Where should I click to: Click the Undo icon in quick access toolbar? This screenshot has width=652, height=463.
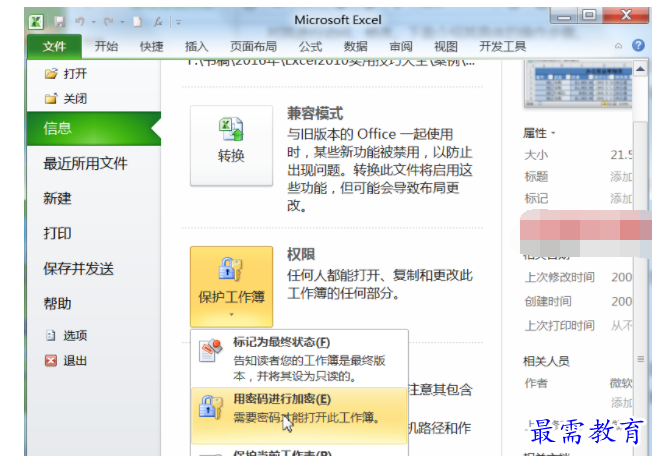[x=80, y=22]
